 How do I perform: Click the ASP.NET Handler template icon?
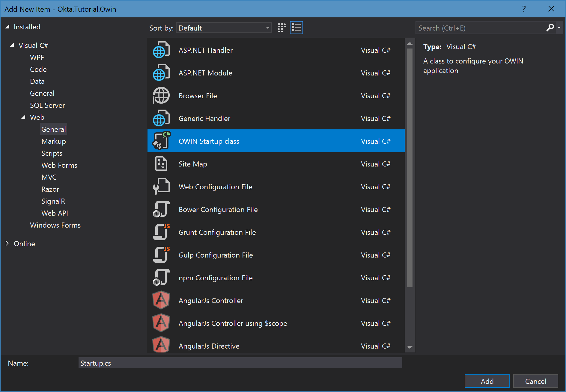click(161, 50)
